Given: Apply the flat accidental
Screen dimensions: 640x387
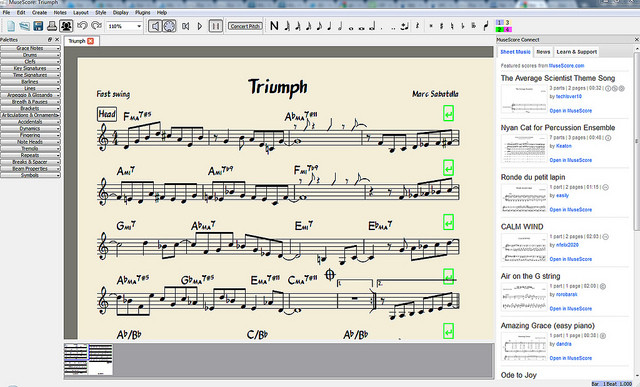Looking at the screenshot, I should tap(463, 26).
